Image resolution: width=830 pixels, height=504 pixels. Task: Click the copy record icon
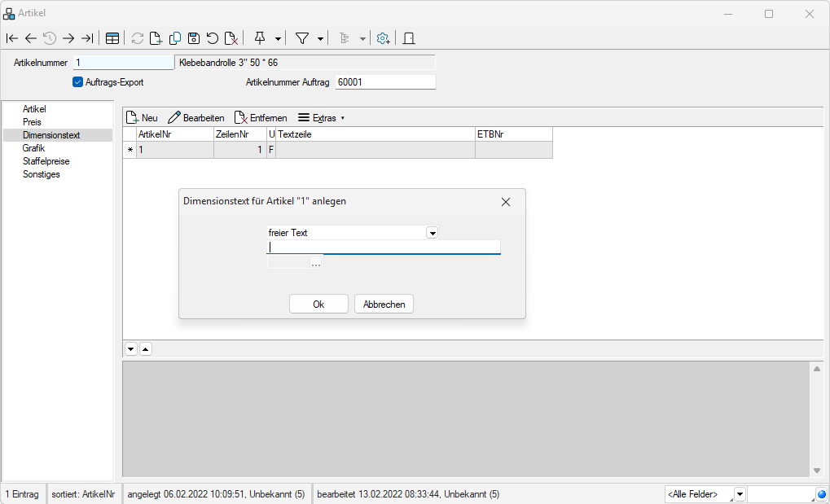(175, 38)
